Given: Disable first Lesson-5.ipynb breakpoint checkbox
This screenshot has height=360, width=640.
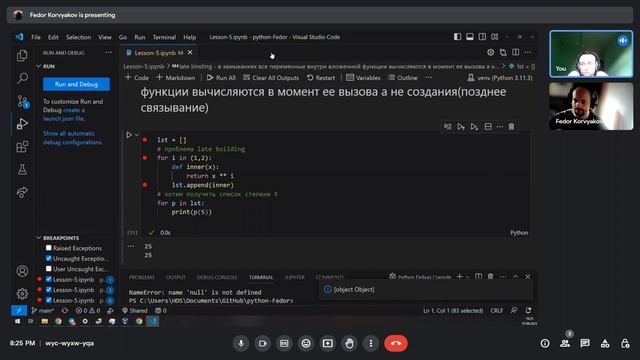Looking at the screenshot, I should pyautogui.click(x=49, y=279).
